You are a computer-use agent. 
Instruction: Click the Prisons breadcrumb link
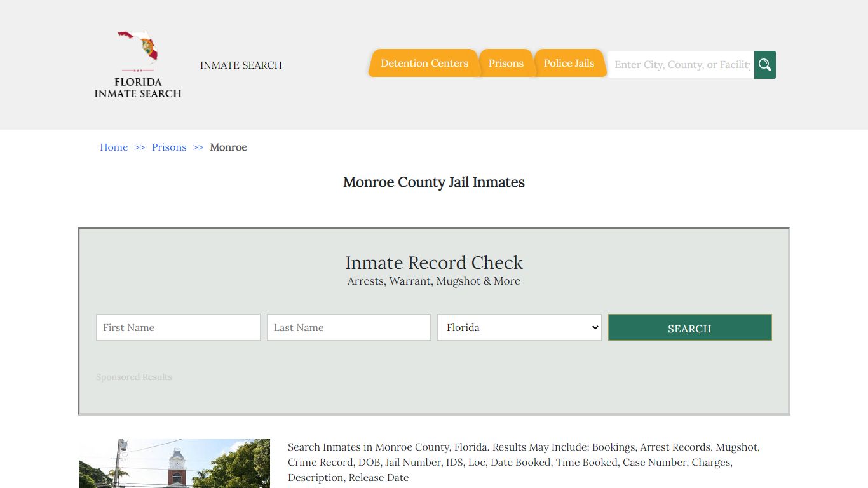click(x=169, y=147)
